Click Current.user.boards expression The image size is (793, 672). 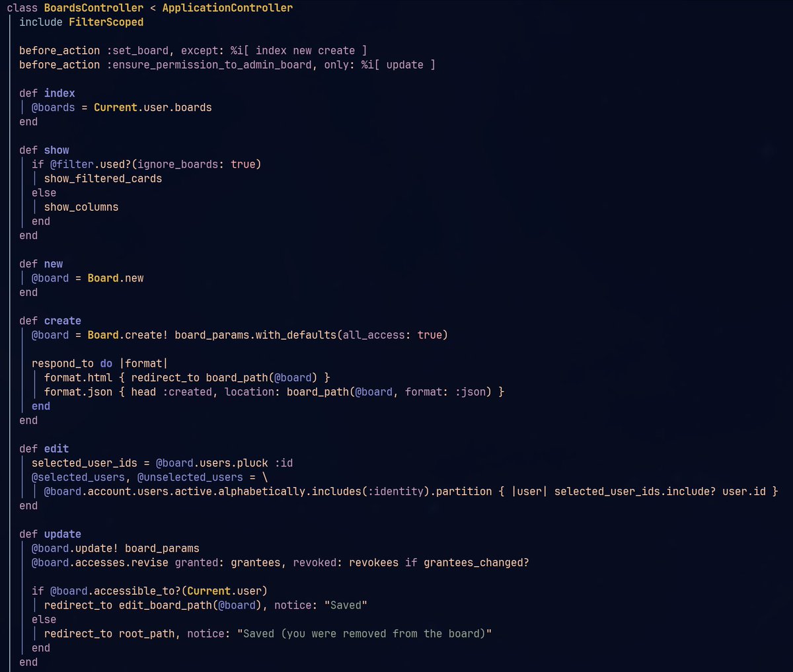point(153,107)
